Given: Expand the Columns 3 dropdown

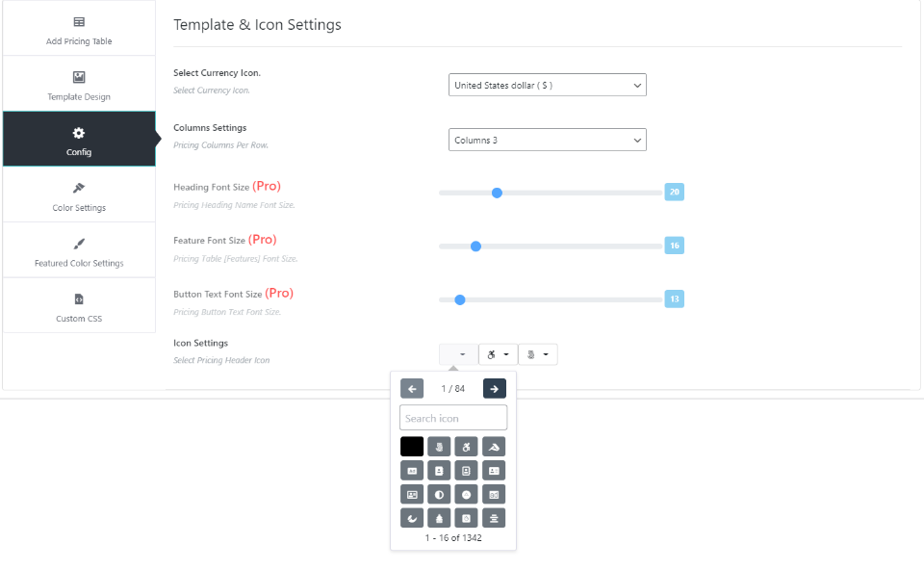Looking at the screenshot, I should pos(547,141).
